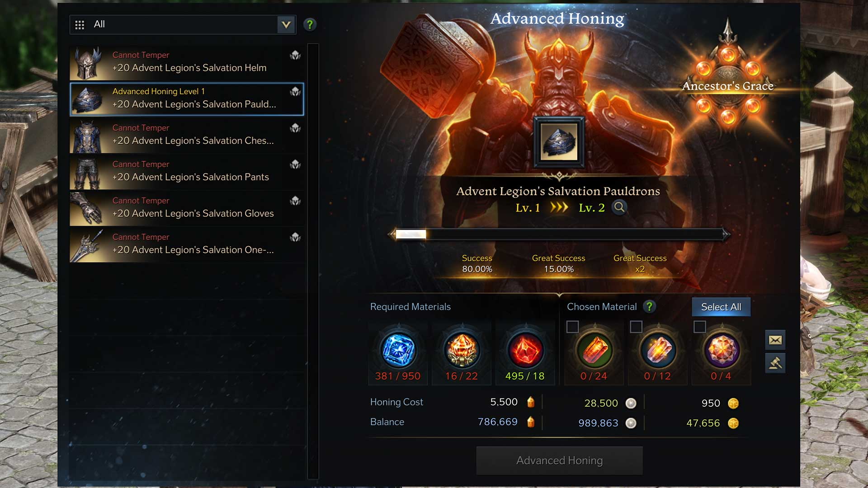Click the Chosen Material help question mark
Image resolution: width=868 pixels, height=488 pixels.
pos(649,307)
